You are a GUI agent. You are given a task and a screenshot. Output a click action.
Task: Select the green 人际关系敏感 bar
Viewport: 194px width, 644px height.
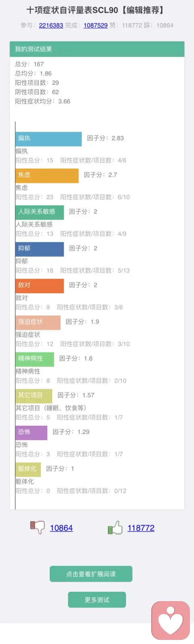[x=40, y=212]
